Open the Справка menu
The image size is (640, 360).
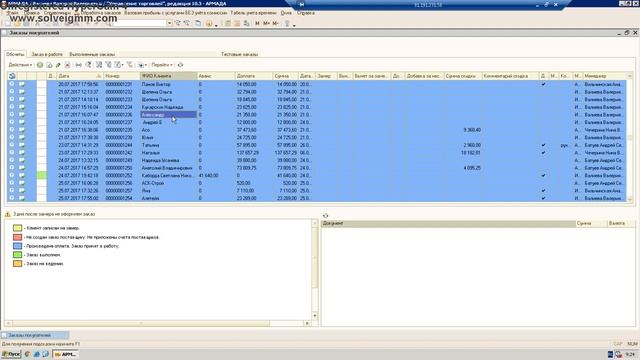(306, 13)
